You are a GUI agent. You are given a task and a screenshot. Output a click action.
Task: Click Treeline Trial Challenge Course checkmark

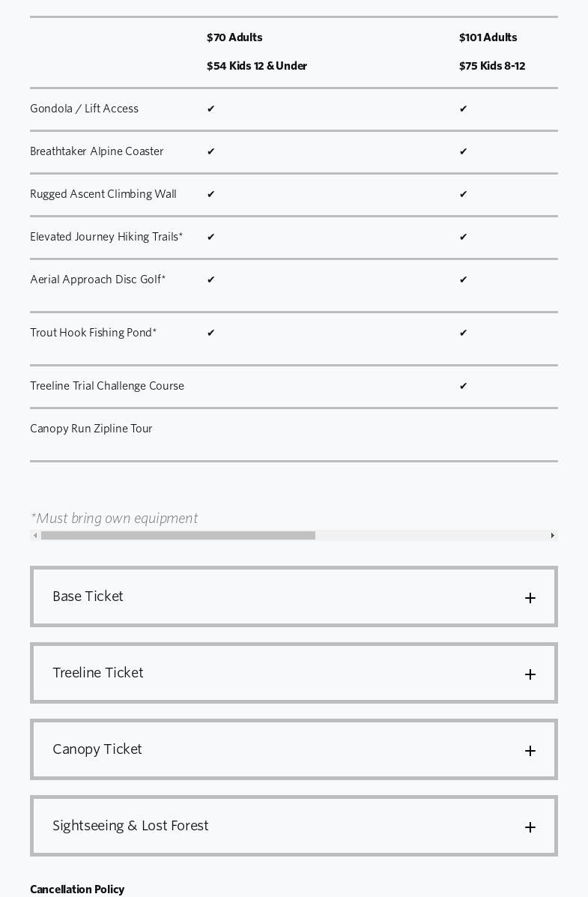464,387
